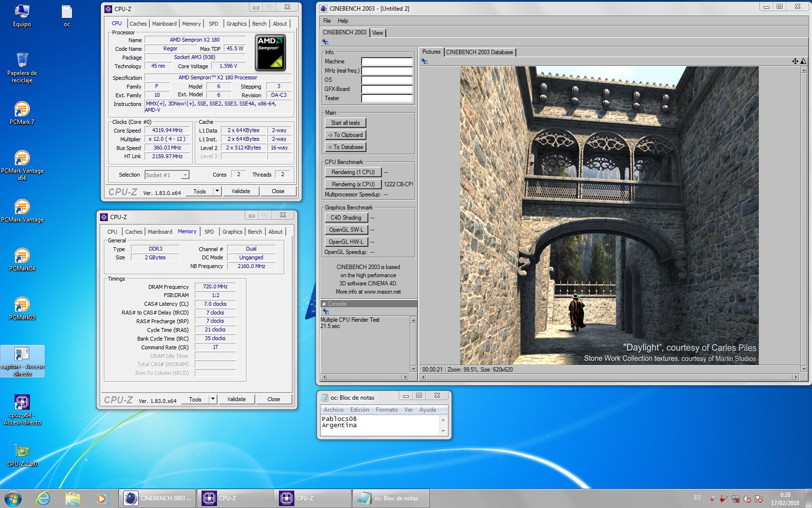Click the AMD Sempron logo image
812x508 pixels.
[270, 53]
